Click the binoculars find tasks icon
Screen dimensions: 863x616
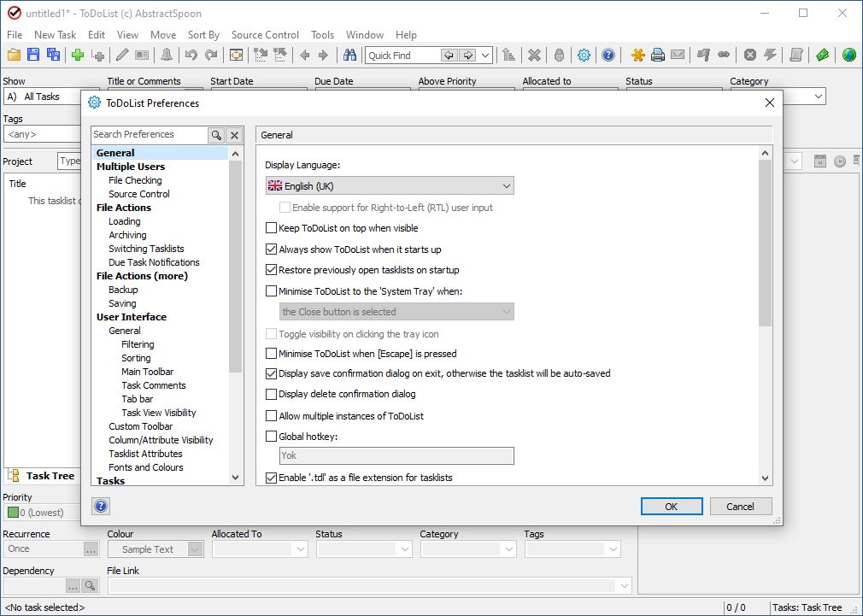[349, 55]
